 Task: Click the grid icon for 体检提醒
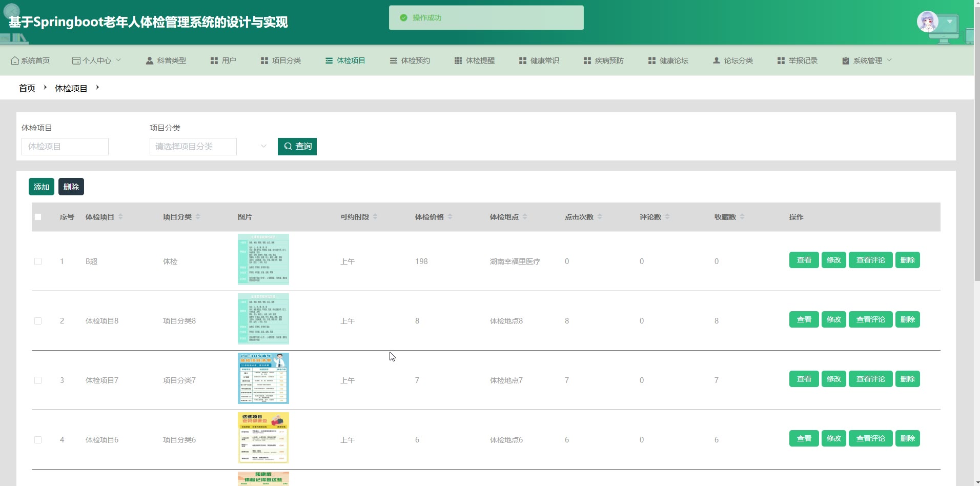(x=458, y=60)
